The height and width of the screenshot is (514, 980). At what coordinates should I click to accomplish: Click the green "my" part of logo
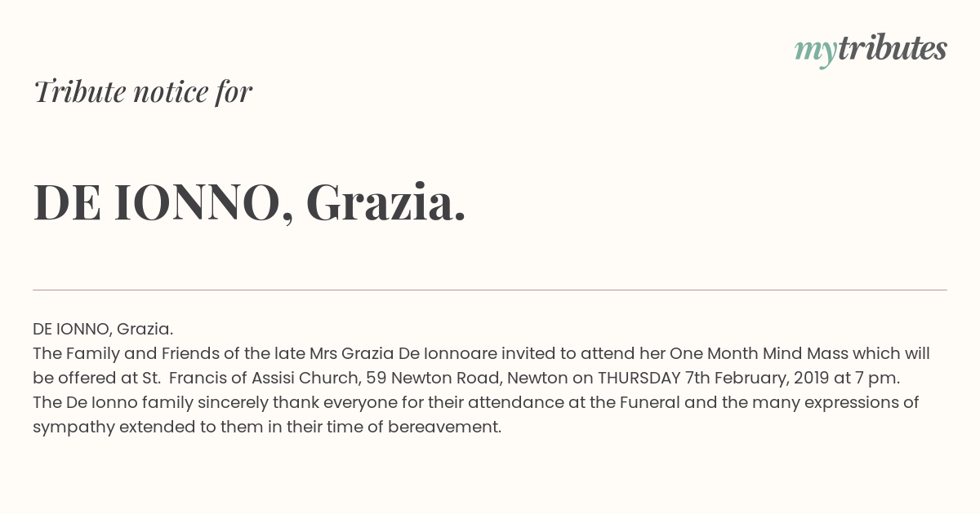click(816, 53)
